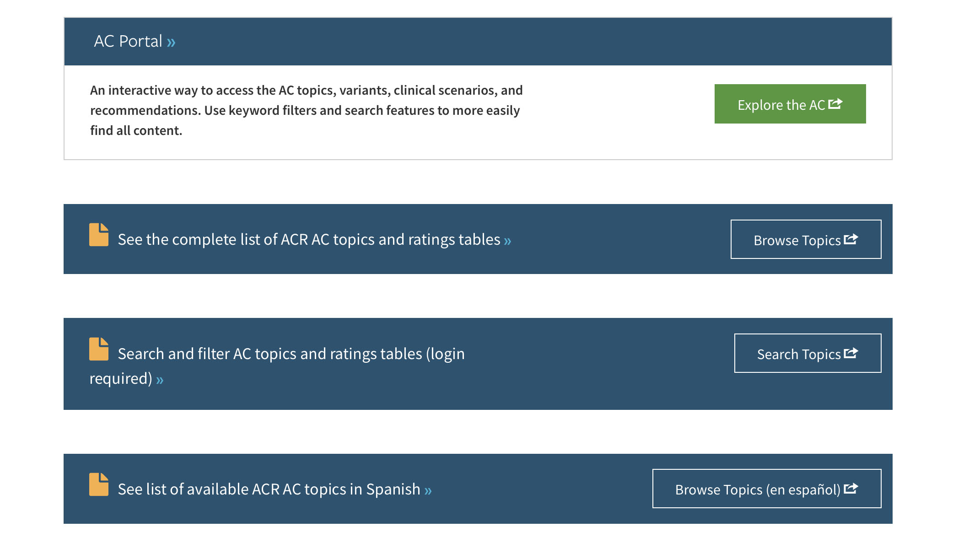
Task: Click the external-link icon in Search Topics
Action: [851, 353]
